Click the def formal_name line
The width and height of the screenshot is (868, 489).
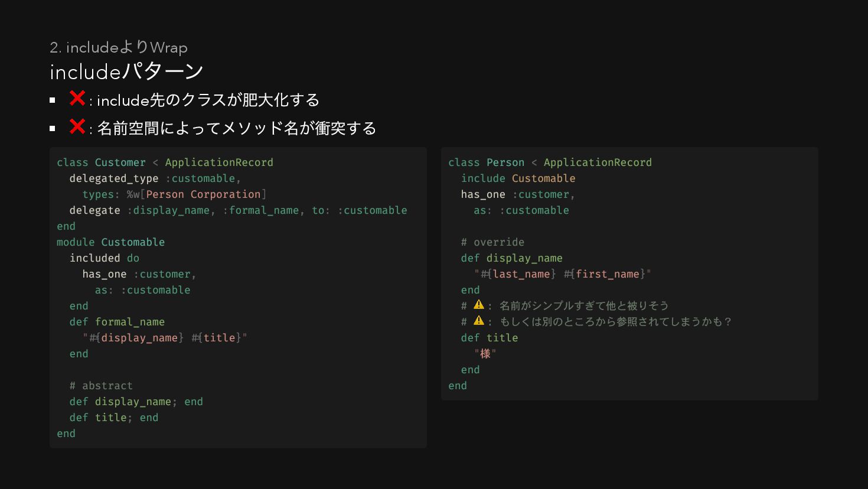[117, 322]
